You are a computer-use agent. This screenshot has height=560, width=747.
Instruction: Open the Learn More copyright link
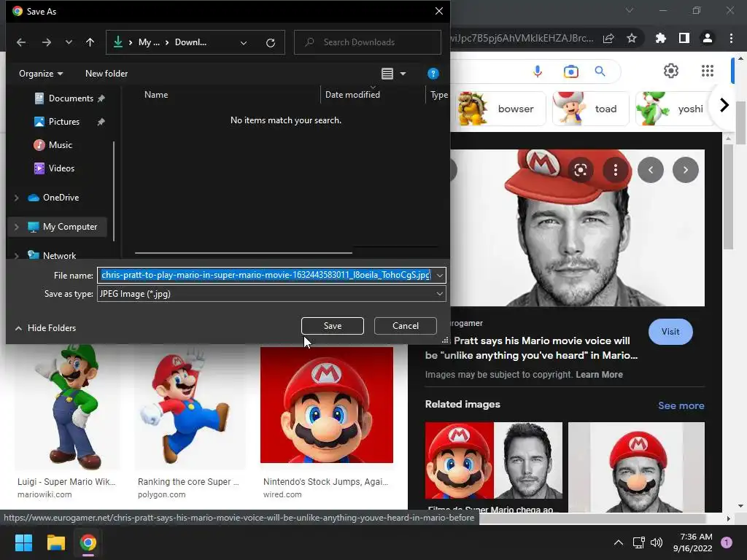[599, 374]
